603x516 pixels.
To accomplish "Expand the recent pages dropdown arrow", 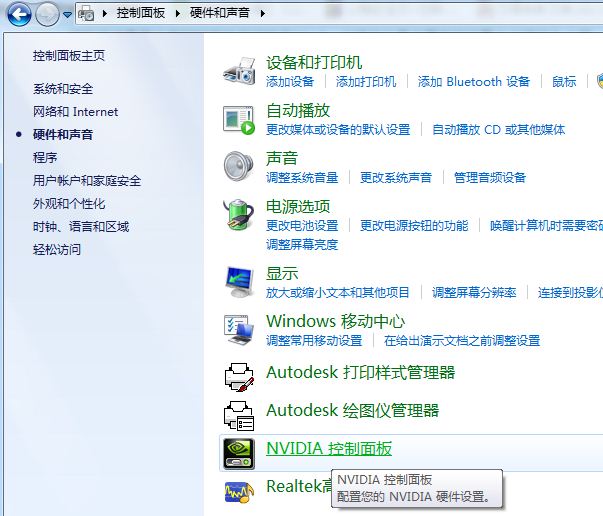I will (x=68, y=14).
